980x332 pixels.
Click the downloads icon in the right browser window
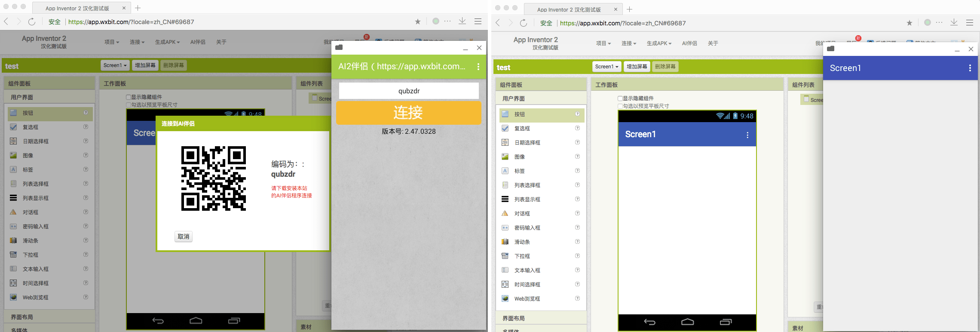(x=954, y=22)
